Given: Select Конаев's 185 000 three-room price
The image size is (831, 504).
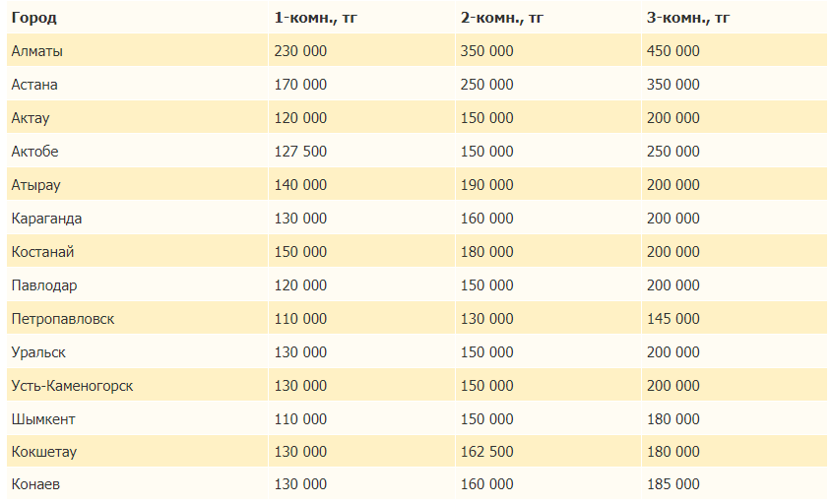Looking at the screenshot, I should (673, 484).
